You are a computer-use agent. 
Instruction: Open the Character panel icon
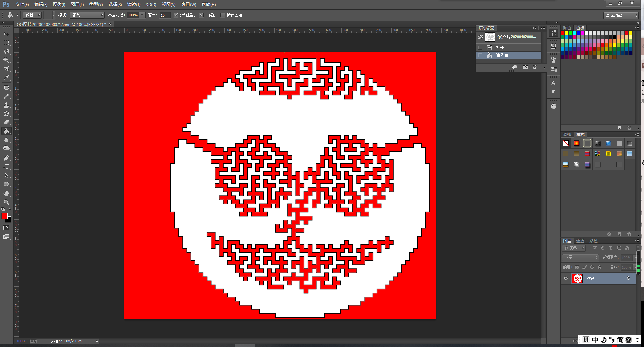pos(554,83)
